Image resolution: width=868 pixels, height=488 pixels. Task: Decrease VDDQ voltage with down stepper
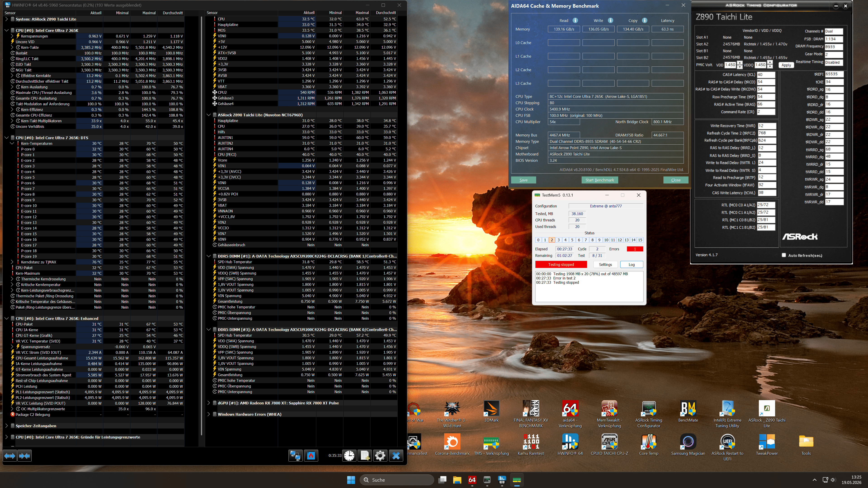[x=770, y=67]
